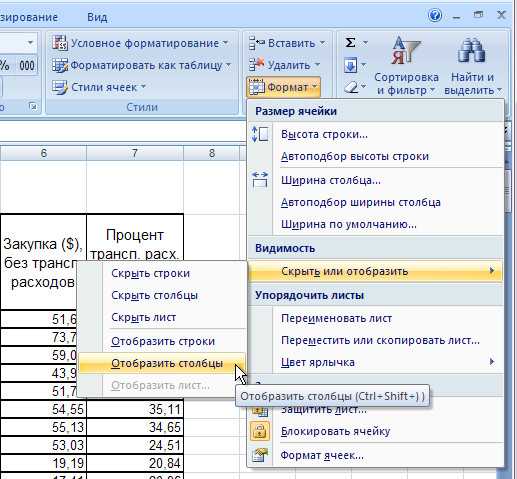The height and width of the screenshot is (479, 517).
Task: Choose Автоподбор высоты строки
Action: [x=375, y=156]
